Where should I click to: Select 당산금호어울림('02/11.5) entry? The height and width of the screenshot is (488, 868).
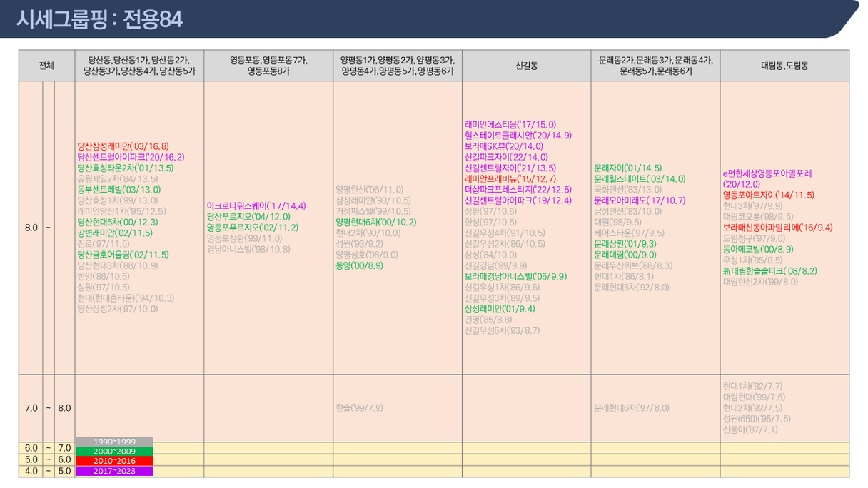122,255
